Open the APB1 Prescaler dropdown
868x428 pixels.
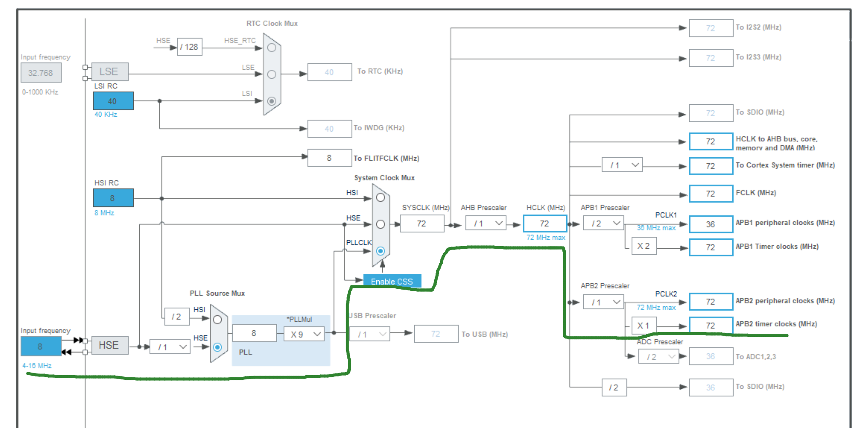click(603, 223)
